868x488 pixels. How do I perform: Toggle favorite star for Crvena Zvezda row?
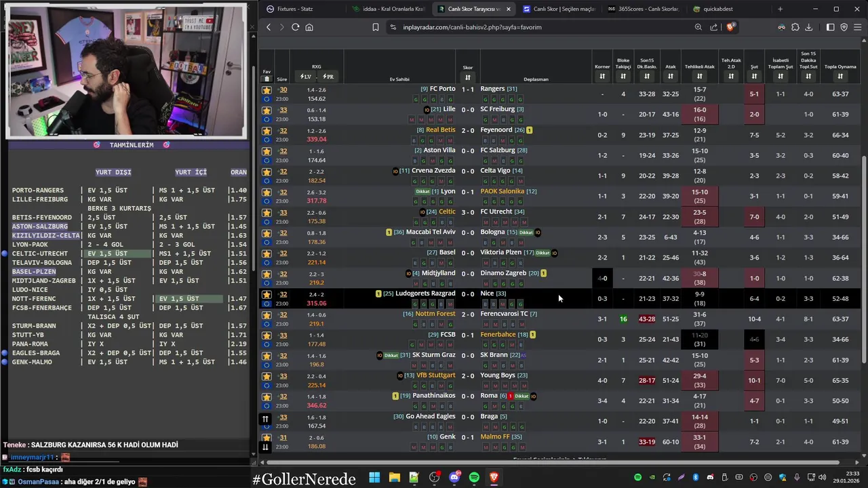[267, 171]
